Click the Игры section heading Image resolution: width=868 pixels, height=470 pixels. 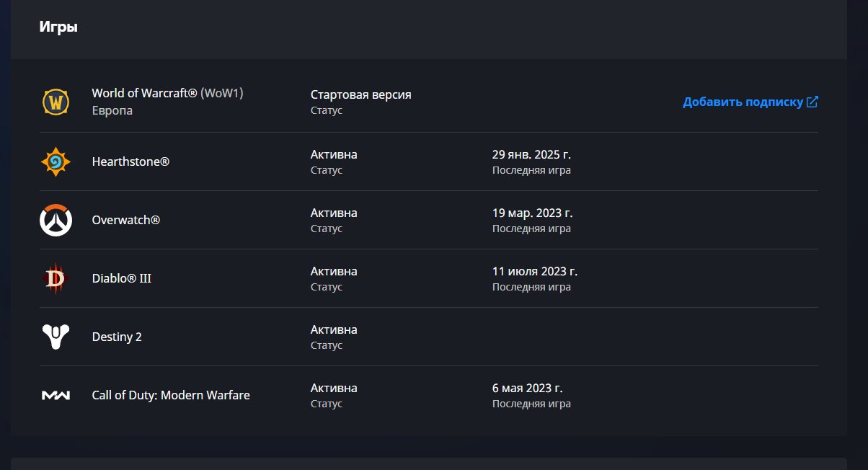58,27
